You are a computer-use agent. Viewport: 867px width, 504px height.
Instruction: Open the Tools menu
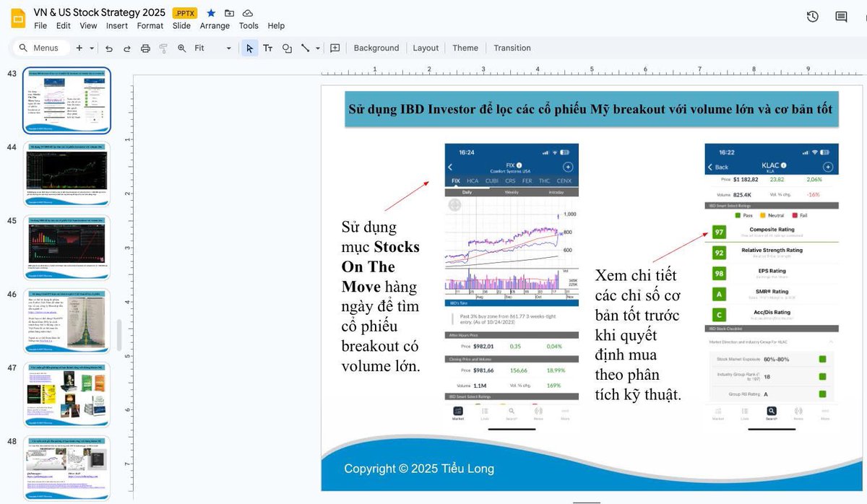[x=249, y=26]
